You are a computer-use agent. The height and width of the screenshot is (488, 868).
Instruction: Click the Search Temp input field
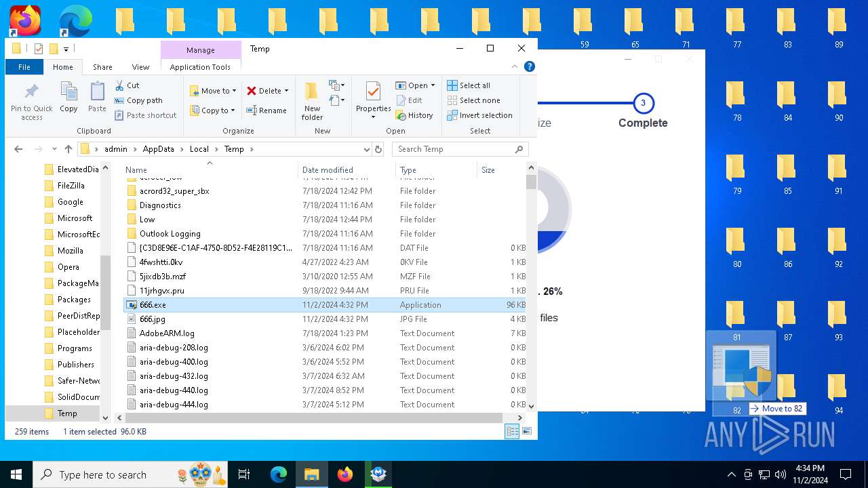(x=454, y=149)
